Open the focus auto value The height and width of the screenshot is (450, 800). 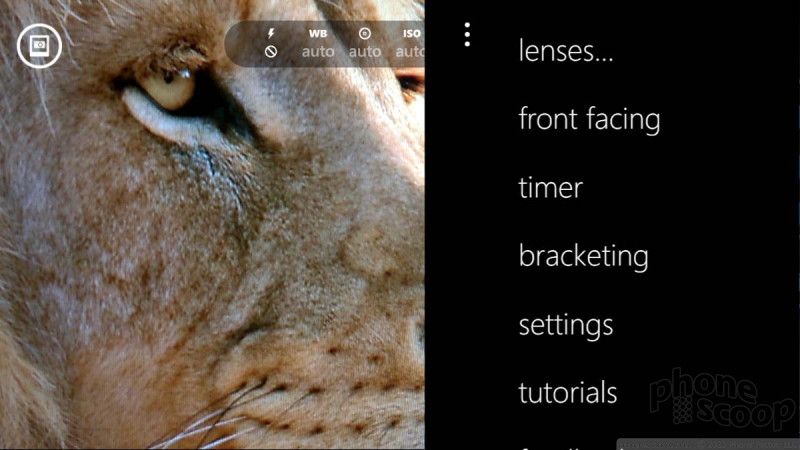pyautogui.click(x=364, y=52)
